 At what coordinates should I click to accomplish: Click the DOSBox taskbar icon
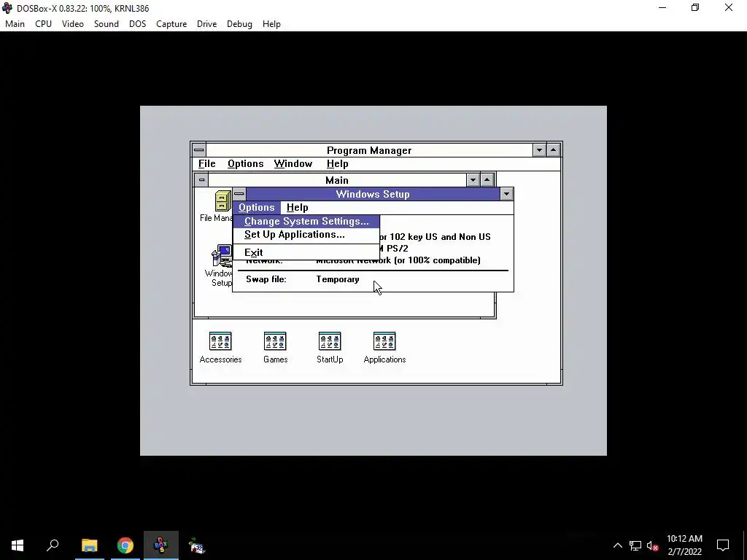coord(161,545)
